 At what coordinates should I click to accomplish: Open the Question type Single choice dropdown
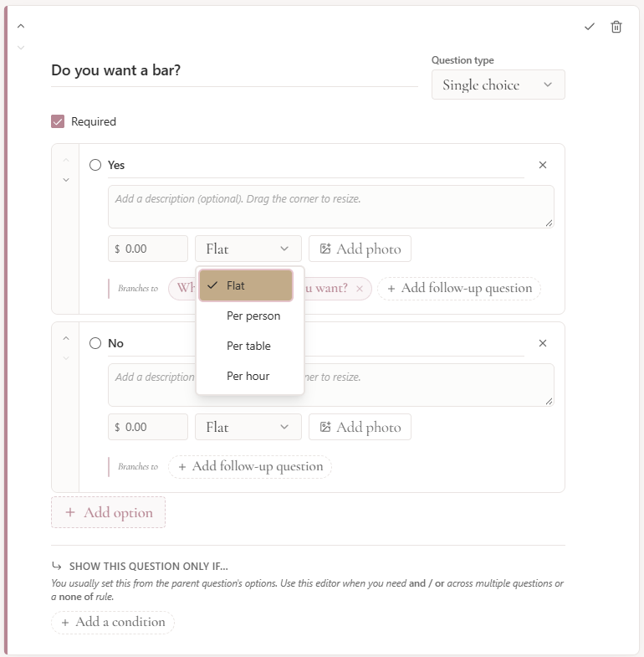(498, 85)
